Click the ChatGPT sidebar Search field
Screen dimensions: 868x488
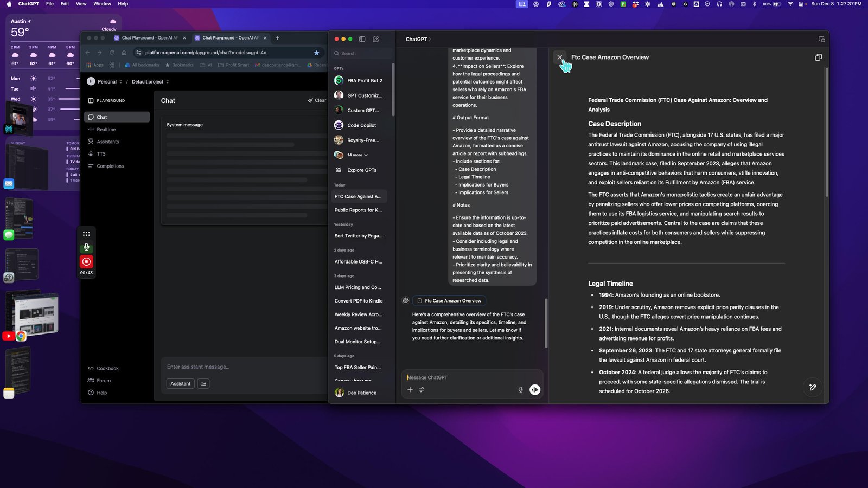pos(362,53)
